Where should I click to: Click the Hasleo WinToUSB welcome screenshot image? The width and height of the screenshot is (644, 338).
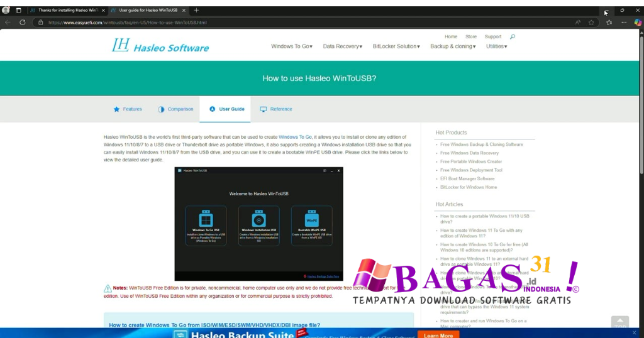coord(258,224)
